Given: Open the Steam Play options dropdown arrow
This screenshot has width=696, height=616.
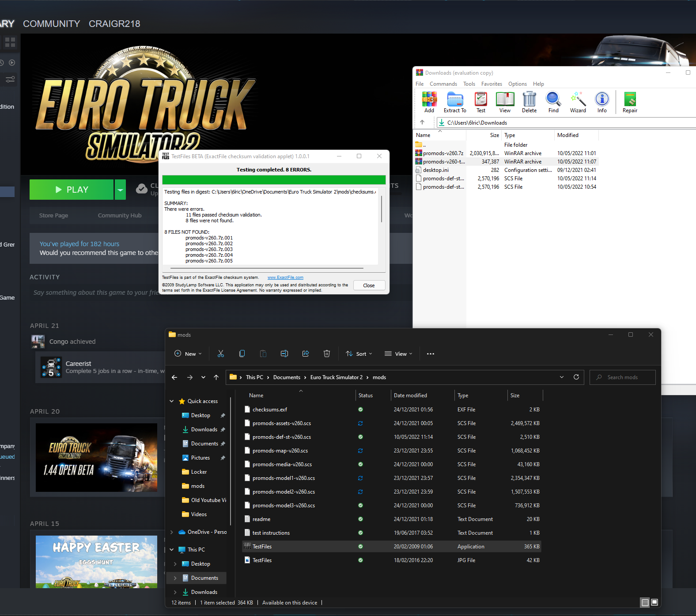Looking at the screenshot, I should (120, 190).
